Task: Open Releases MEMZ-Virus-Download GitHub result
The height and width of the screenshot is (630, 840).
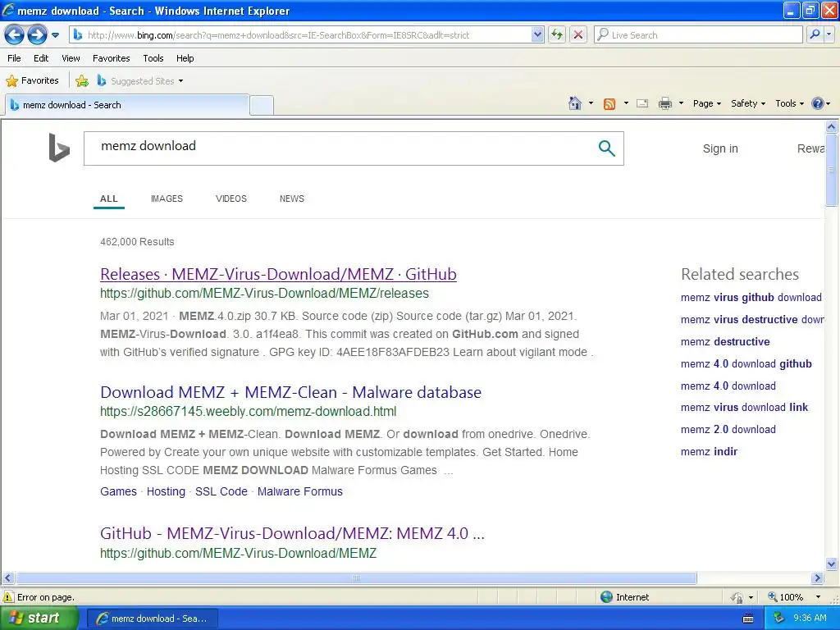Action: [x=278, y=274]
